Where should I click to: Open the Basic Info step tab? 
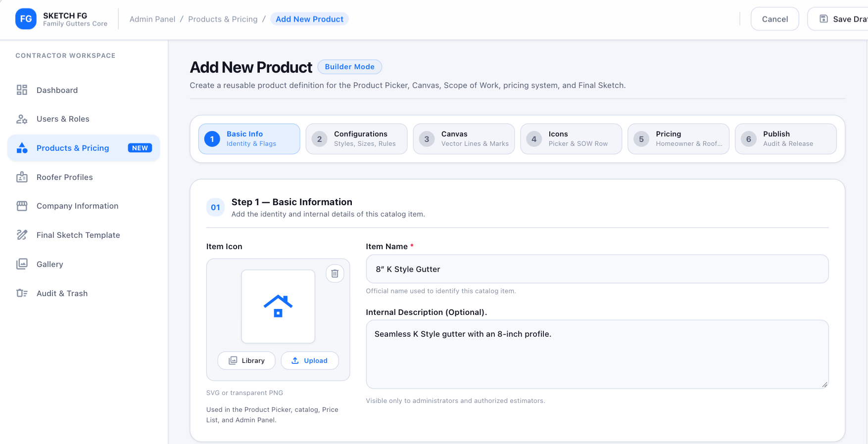click(249, 139)
